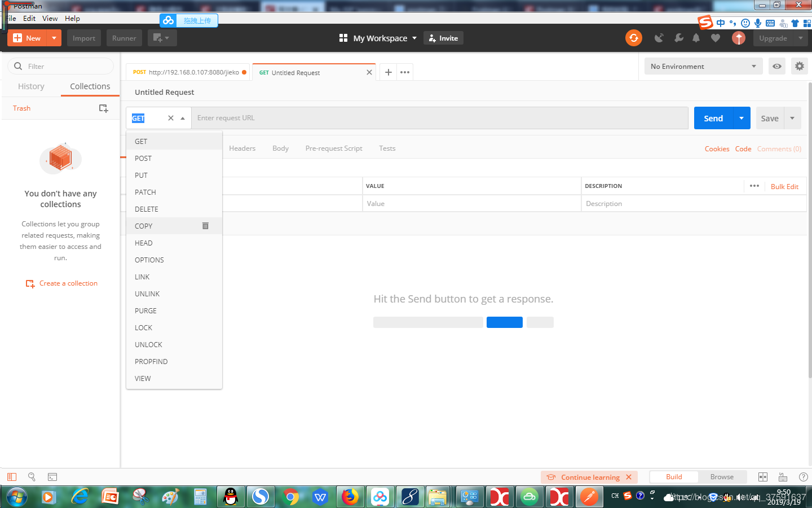Switch to the History tab
Viewport: 812px width, 508px height.
click(31, 86)
